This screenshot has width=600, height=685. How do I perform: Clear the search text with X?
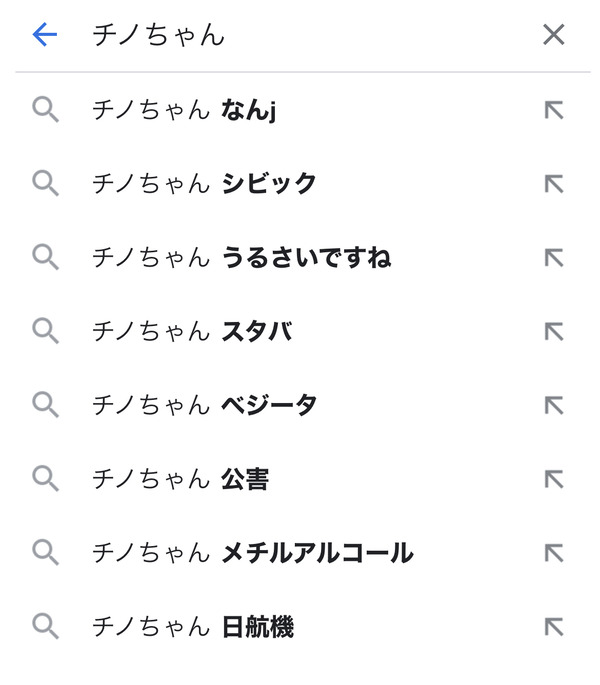click(554, 35)
